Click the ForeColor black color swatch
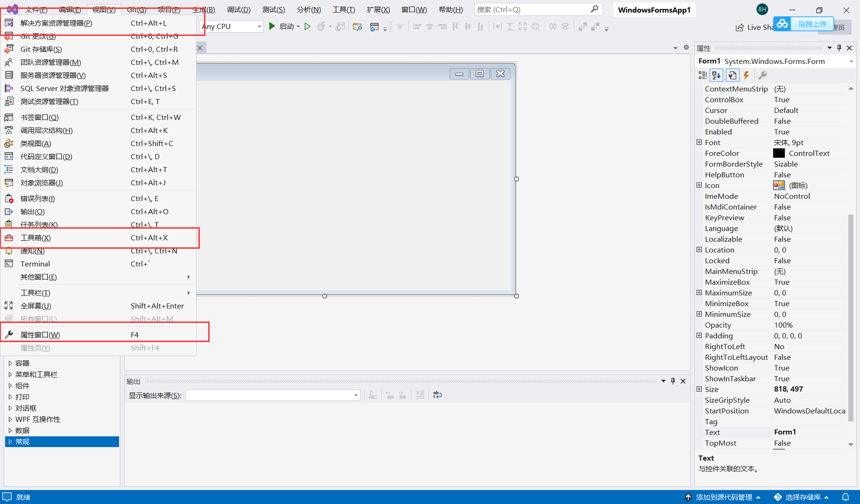 (779, 153)
